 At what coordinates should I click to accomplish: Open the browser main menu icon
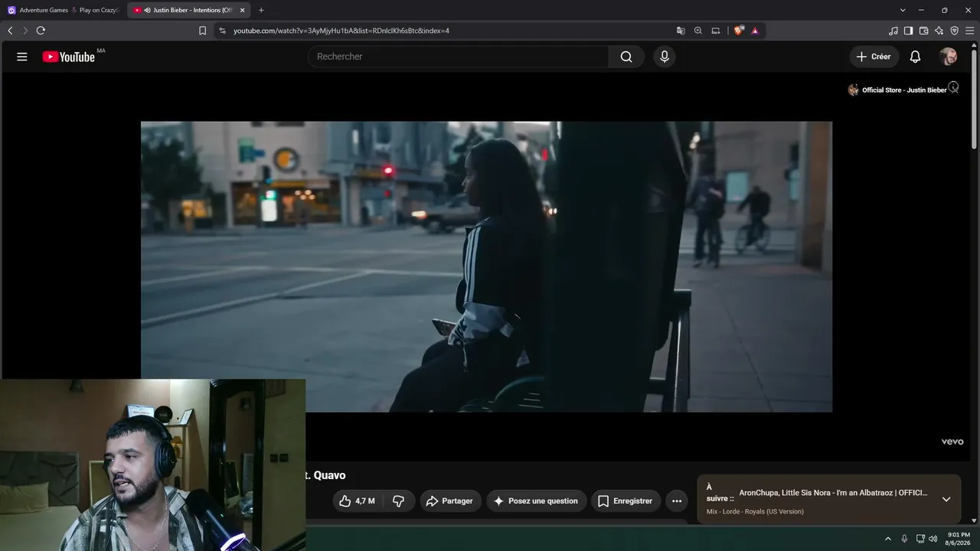969,31
